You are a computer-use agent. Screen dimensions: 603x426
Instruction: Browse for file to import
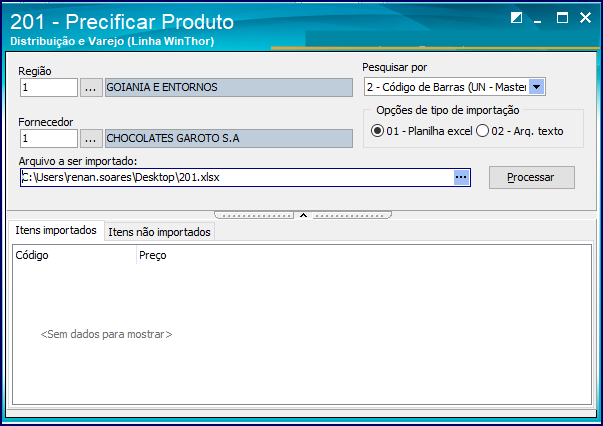click(x=461, y=177)
